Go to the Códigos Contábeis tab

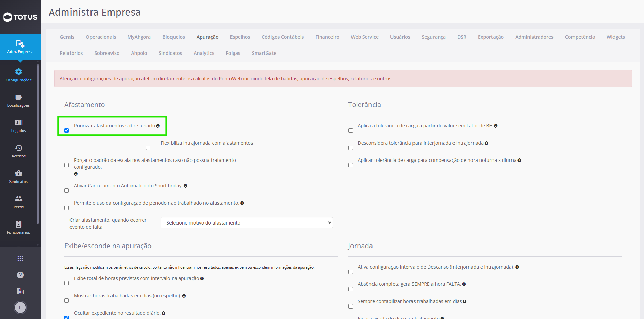pos(283,37)
